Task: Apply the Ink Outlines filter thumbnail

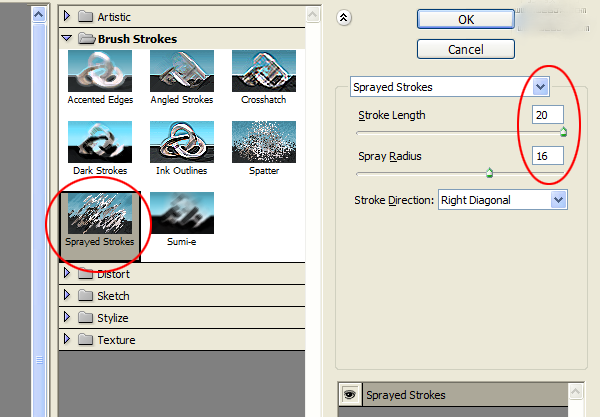Action: 182,142
